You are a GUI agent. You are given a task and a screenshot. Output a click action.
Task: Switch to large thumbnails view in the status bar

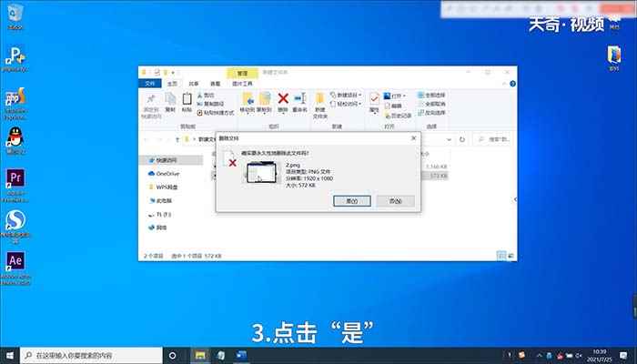pos(511,256)
